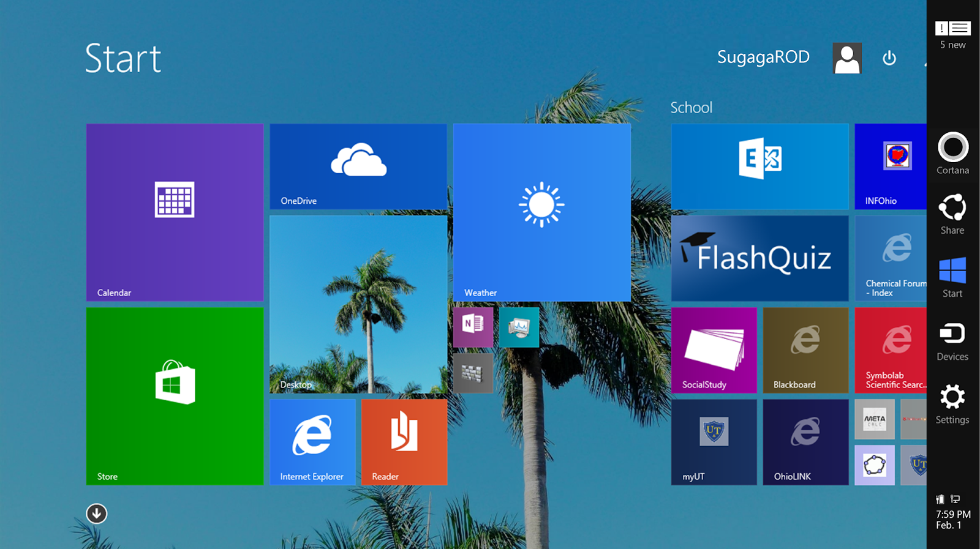Click the power button
Viewport: 980px width, 549px height.
point(889,58)
